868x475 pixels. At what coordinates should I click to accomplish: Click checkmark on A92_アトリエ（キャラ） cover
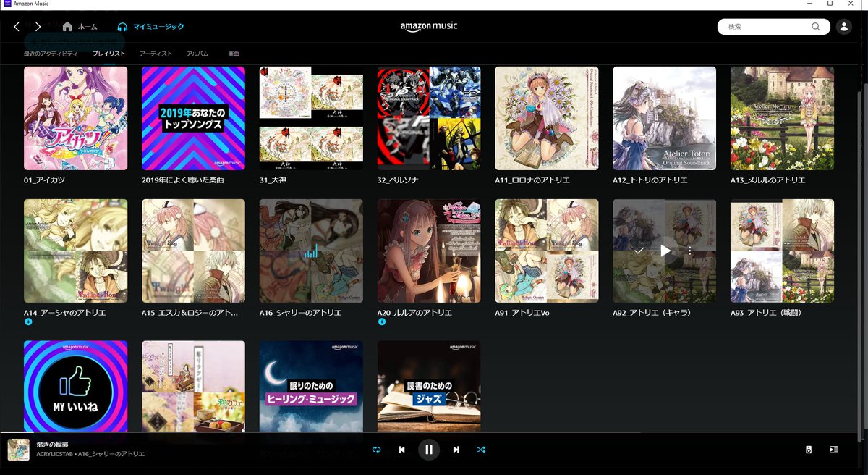pyautogui.click(x=639, y=251)
